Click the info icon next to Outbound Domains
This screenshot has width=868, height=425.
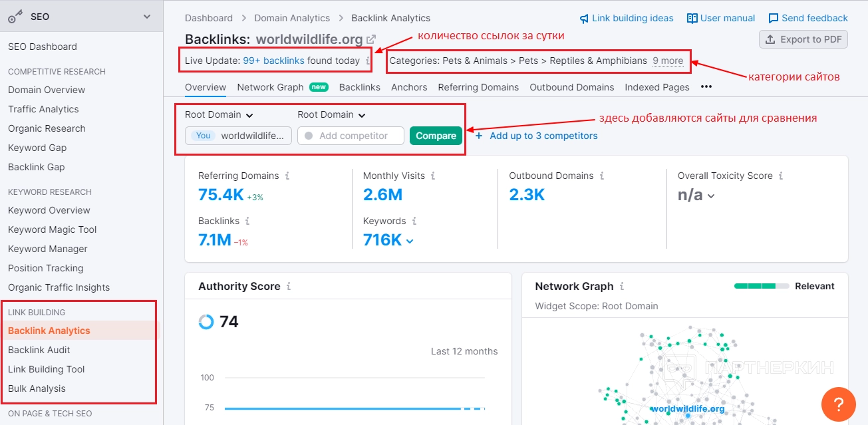click(x=602, y=176)
